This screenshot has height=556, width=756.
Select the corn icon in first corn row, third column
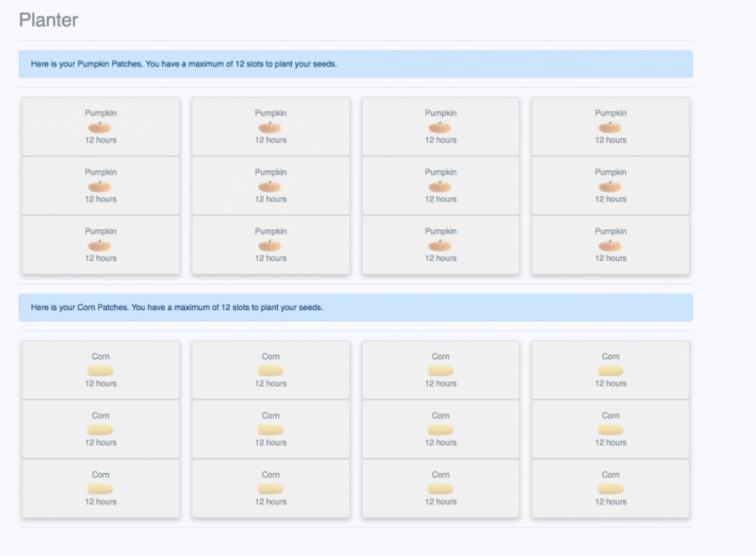tap(440, 371)
